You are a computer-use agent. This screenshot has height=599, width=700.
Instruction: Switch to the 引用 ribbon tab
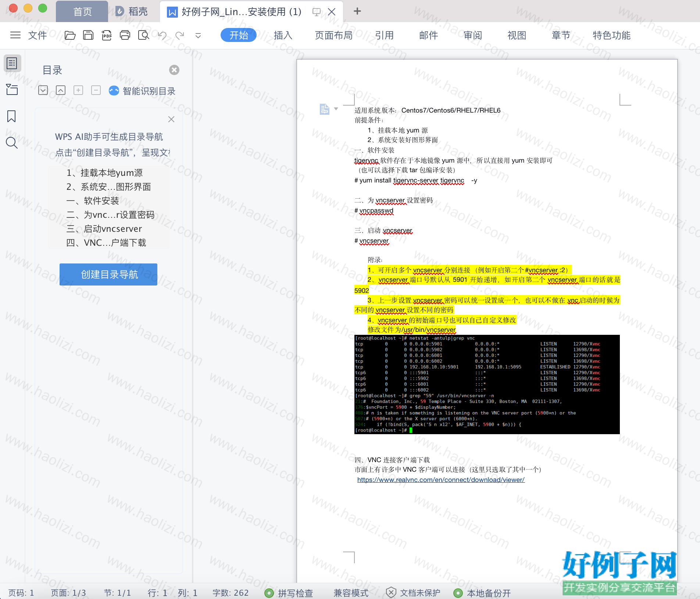(x=384, y=35)
